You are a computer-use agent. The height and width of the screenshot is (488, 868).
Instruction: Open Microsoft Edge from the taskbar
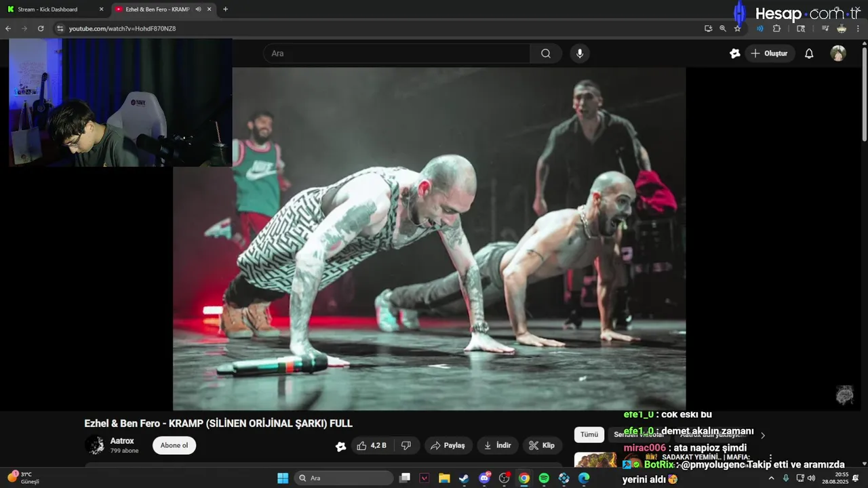pos(584,478)
